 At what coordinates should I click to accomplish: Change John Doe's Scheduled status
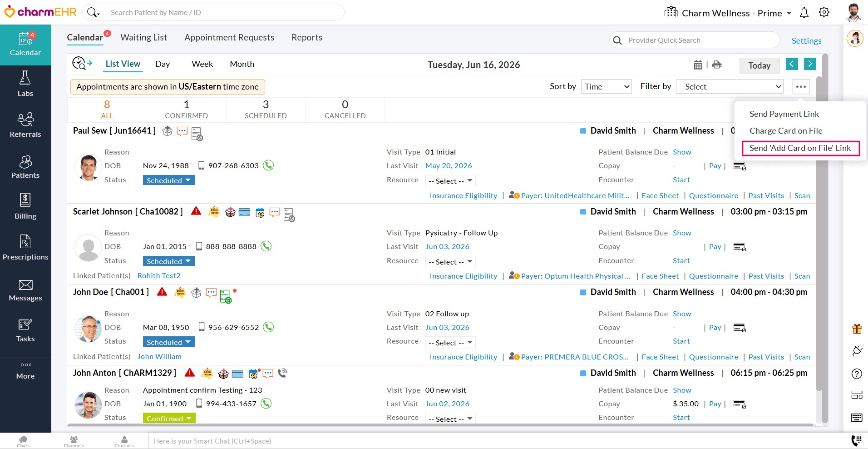click(168, 342)
